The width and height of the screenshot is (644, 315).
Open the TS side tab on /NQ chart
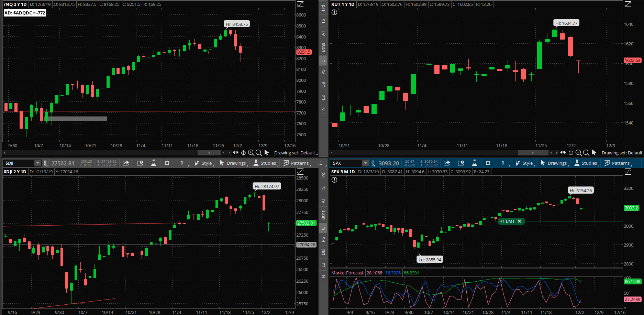[x=323, y=21]
